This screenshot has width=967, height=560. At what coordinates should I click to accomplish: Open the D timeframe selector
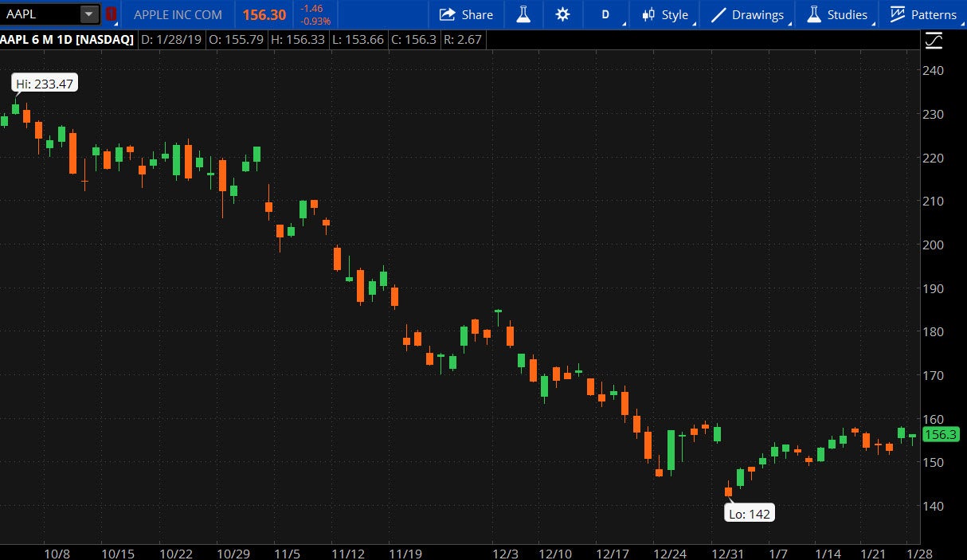[x=605, y=14]
